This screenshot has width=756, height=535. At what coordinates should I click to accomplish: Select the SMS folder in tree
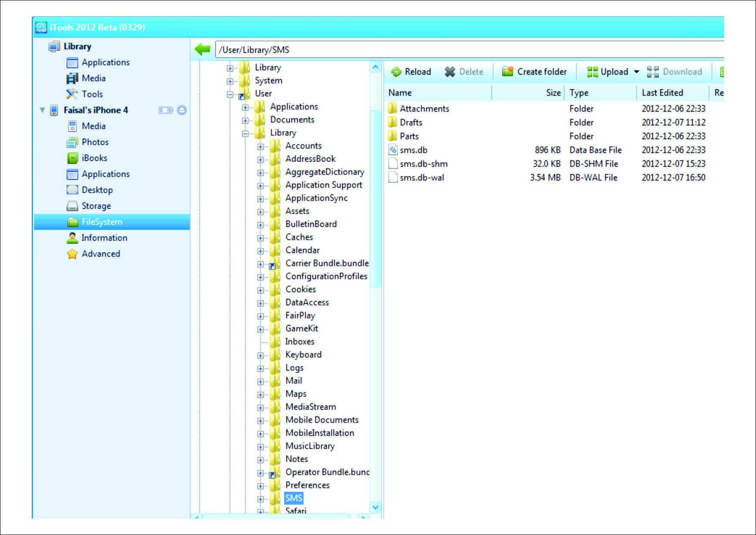click(294, 498)
